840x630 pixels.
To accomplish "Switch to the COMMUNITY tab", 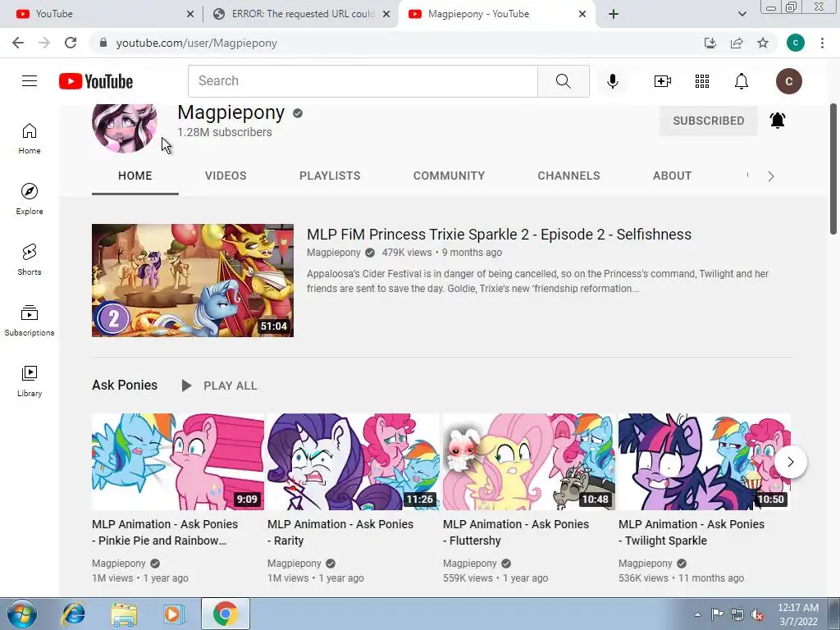I will pos(449,176).
